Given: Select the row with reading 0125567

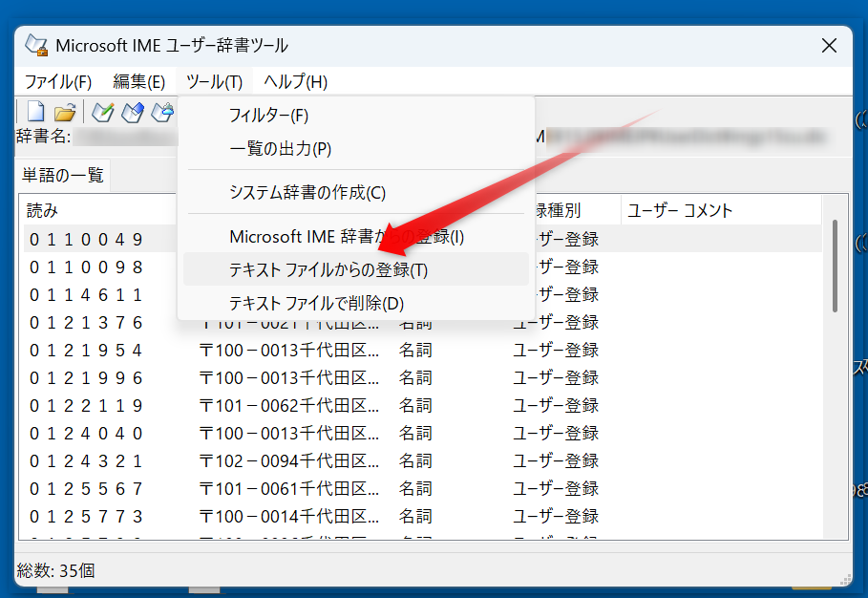Looking at the screenshot, I should pyautogui.click(x=422, y=488).
